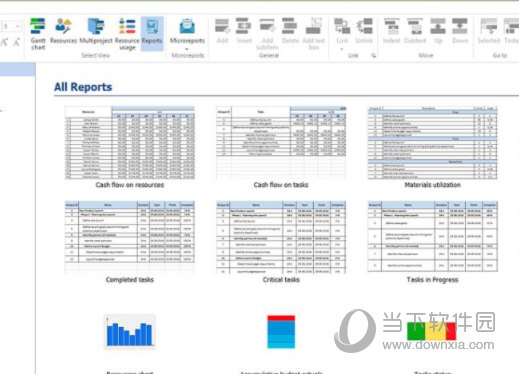This screenshot has width=519, height=374.
Task: Click the 'Critical tasks' label
Action: [281, 280]
